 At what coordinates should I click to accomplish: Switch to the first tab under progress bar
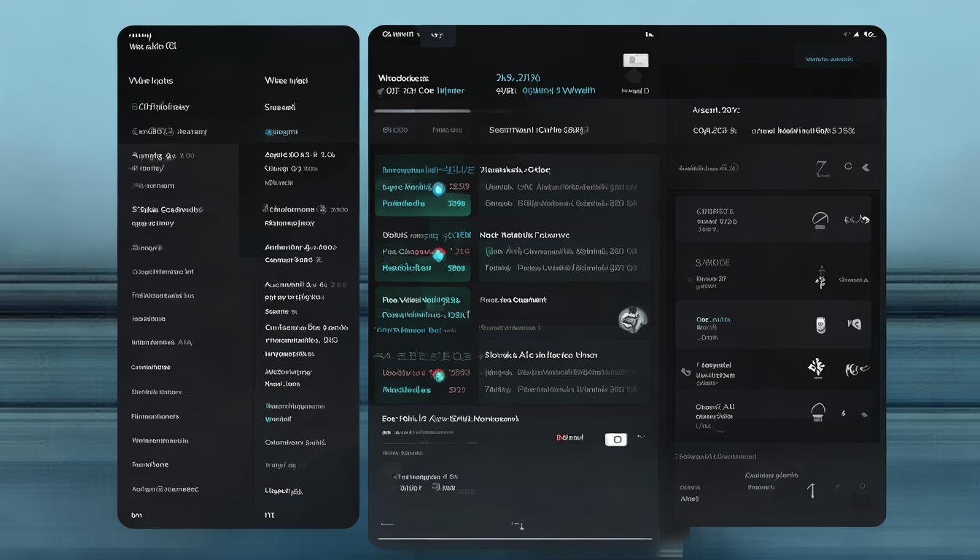click(x=394, y=131)
